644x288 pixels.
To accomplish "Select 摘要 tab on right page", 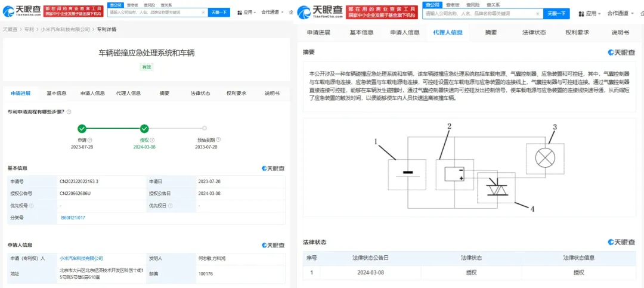I will pos(491,32).
